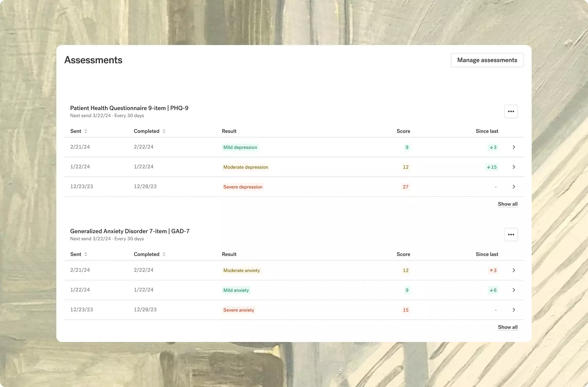The image size is (588, 387).
Task: Sort GAD-7 table by Sent date
Action: pos(86,254)
